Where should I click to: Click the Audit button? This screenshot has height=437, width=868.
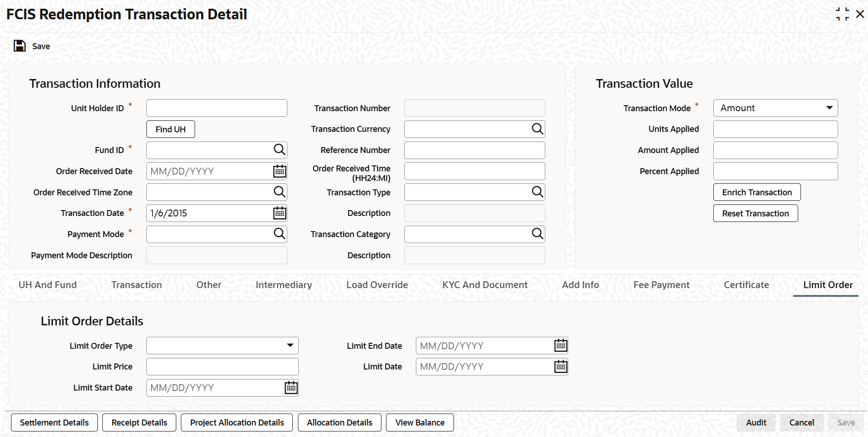[x=756, y=422]
